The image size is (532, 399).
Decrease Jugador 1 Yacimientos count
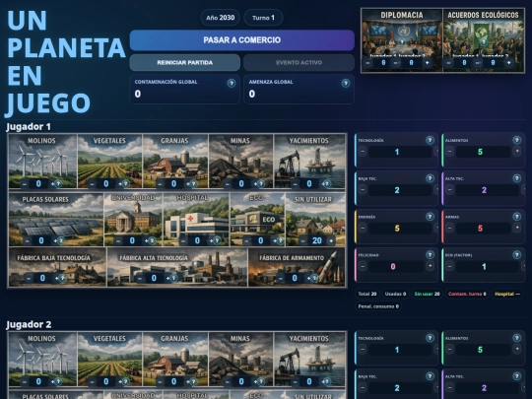point(295,184)
